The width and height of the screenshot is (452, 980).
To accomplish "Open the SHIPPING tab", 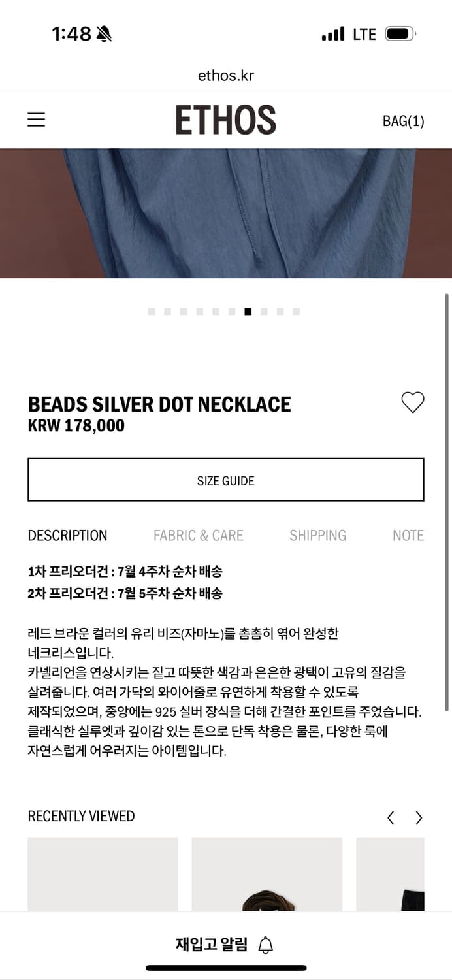I will click(318, 535).
